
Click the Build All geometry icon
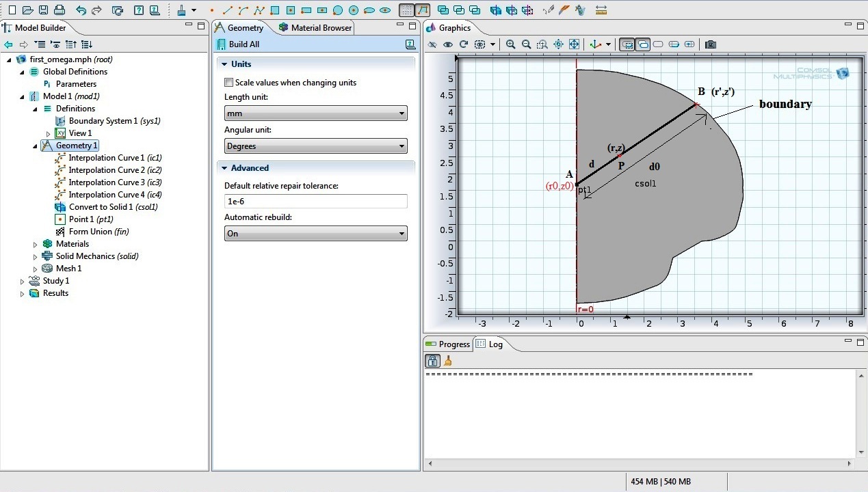[221, 44]
